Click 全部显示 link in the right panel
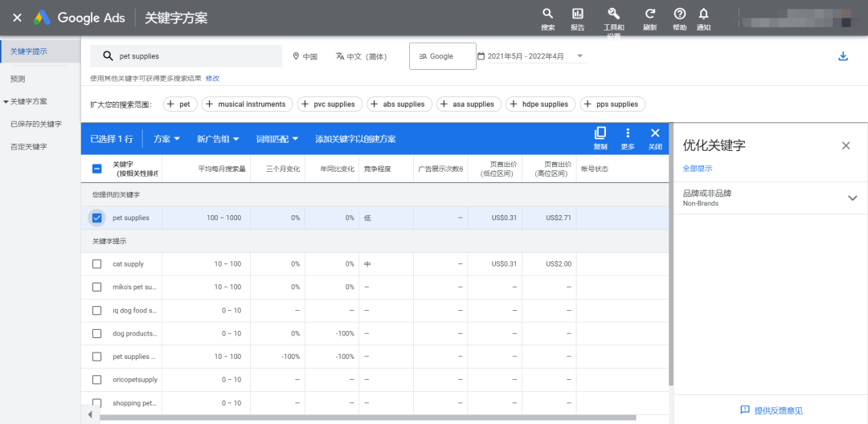868x424 pixels. tap(698, 169)
